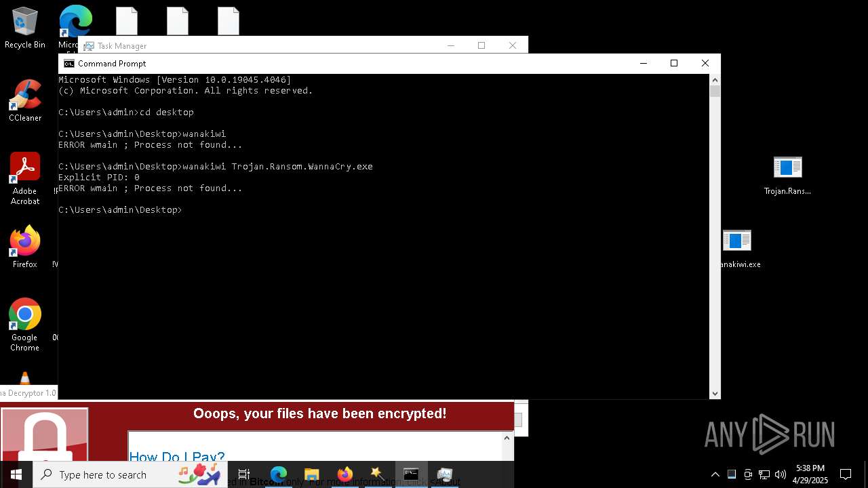
Task: Open the volume control in tray
Action: (780, 474)
